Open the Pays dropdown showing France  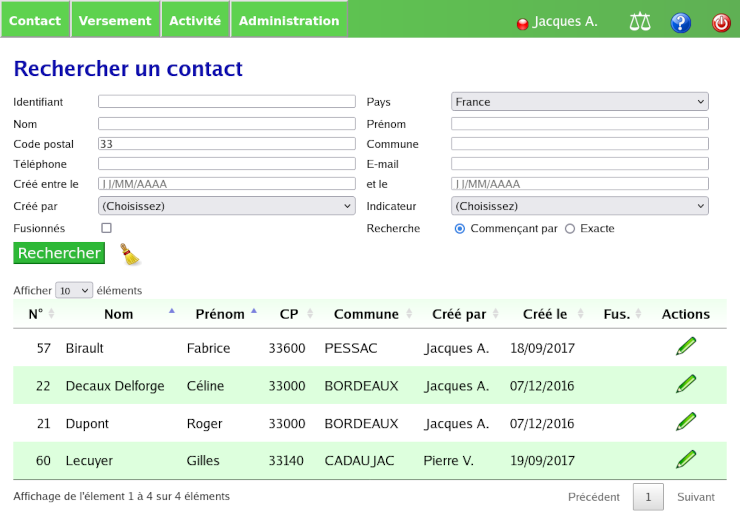coord(579,101)
